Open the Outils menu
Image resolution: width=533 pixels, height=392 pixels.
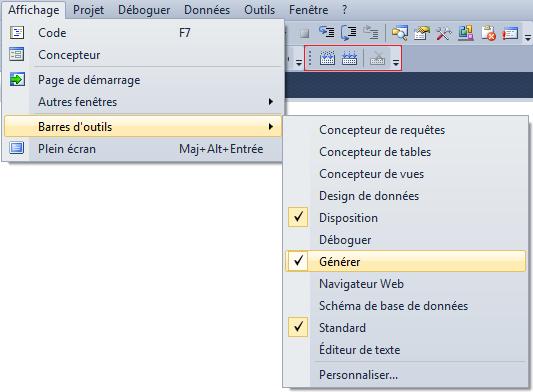point(259,10)
